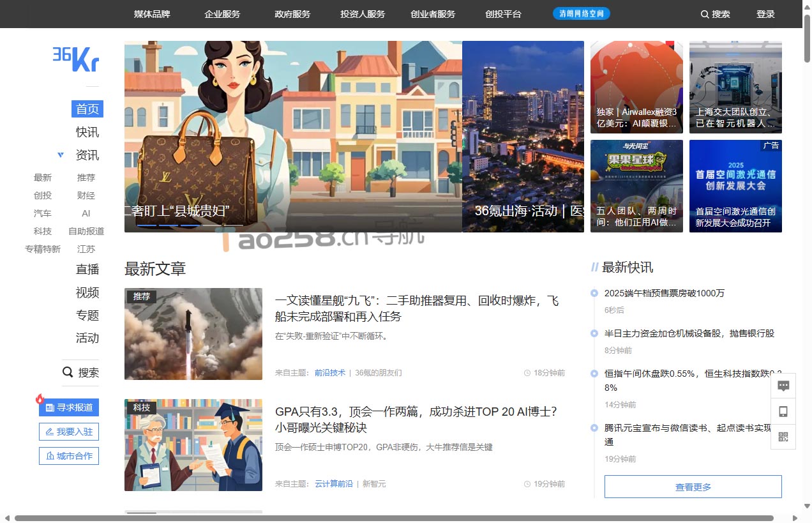This screenshot has width=812, height=523.
Task: Open the 自助报道 subcategory
Action: [x=86, y=231]
